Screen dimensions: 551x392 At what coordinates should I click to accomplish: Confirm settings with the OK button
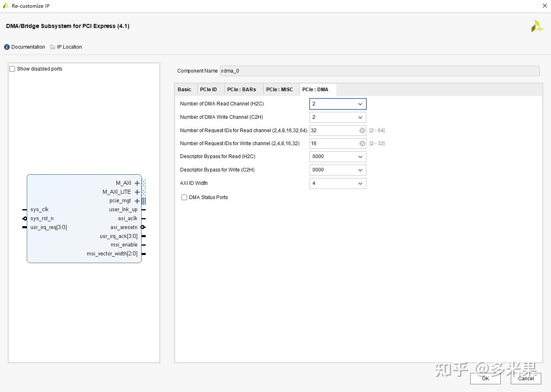pos(485,378)
